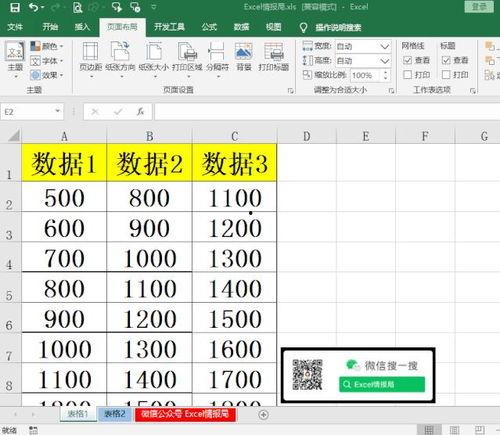Open the 纸张方向 orientation tool
The image size is (500, 435).
[120, 57]
